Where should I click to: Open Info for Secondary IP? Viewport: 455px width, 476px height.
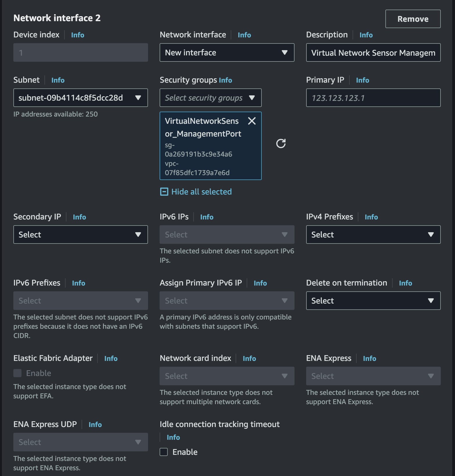(x=79, y=217)
